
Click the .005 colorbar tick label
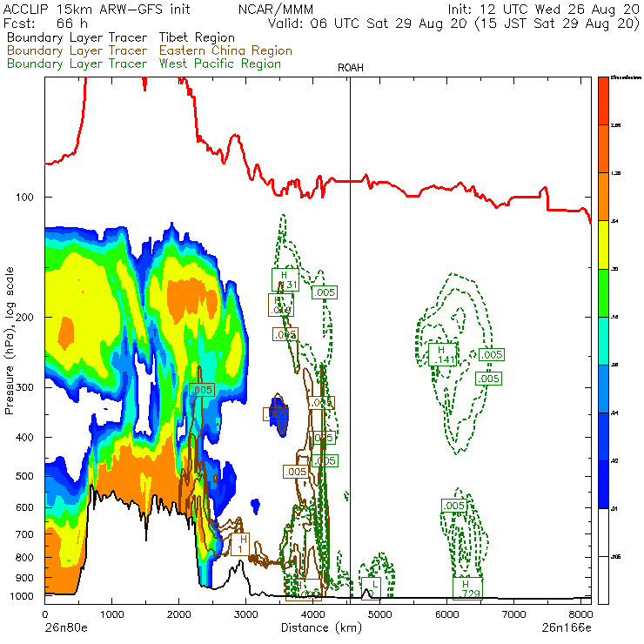tap(615, 557)
